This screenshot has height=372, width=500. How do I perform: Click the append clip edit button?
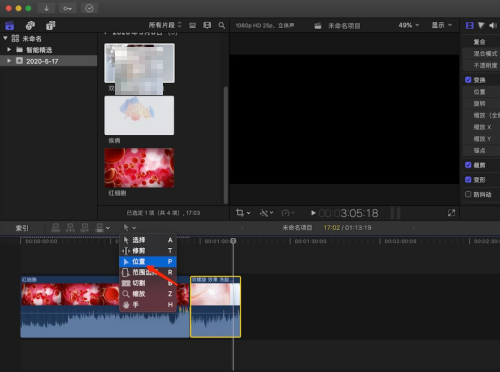[85, 228]
